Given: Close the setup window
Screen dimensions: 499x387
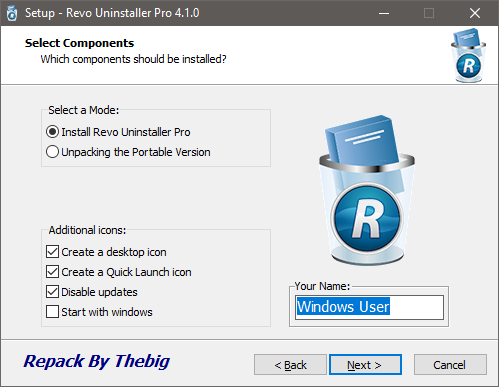Looking at the screenshot, I should tap(475, 13).
